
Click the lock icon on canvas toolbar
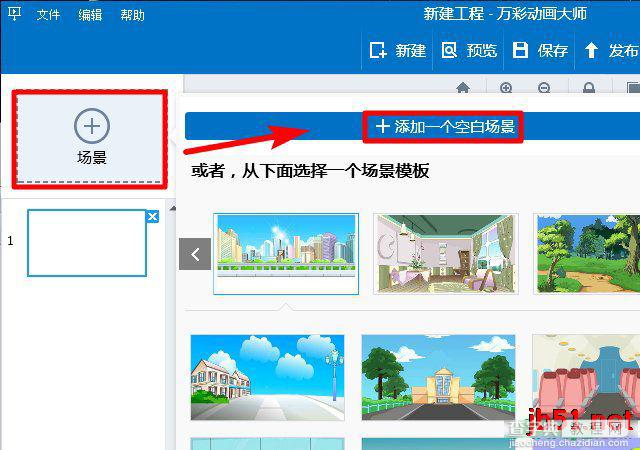tap(589, 87)
